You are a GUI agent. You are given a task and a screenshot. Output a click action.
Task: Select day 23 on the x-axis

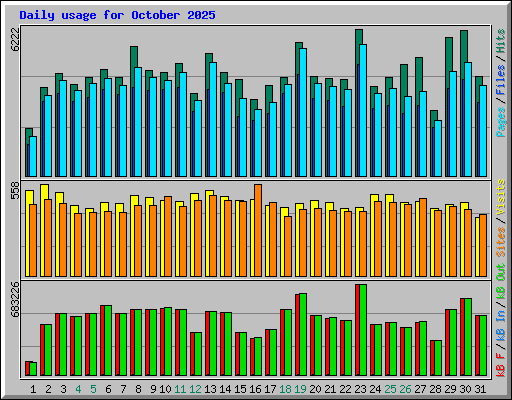click(x=360, y=389)
